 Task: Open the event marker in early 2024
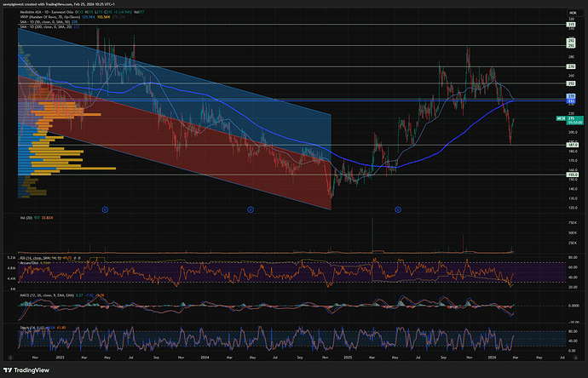pyautogui.click(x=250, y=209)
